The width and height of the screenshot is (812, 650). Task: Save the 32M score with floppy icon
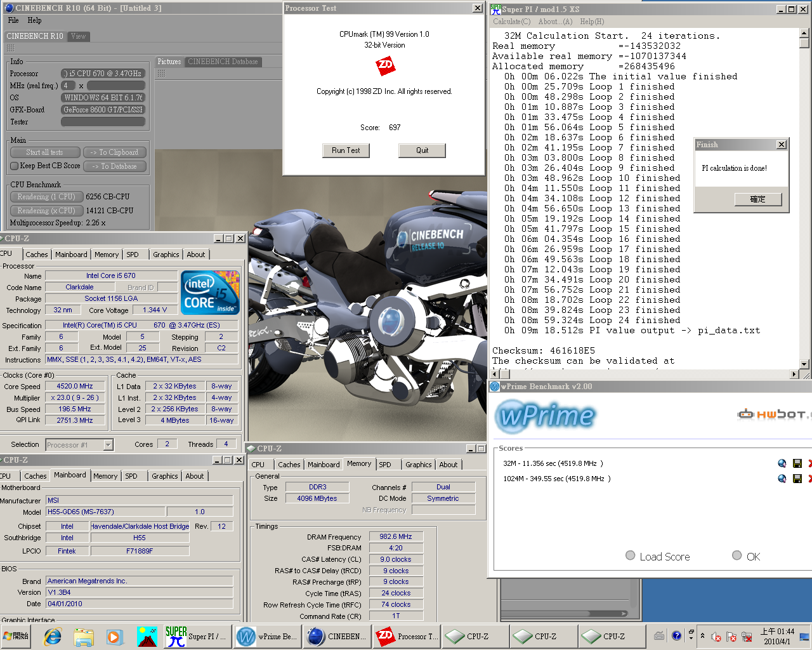pyautogui.click(x=797, y=463)
